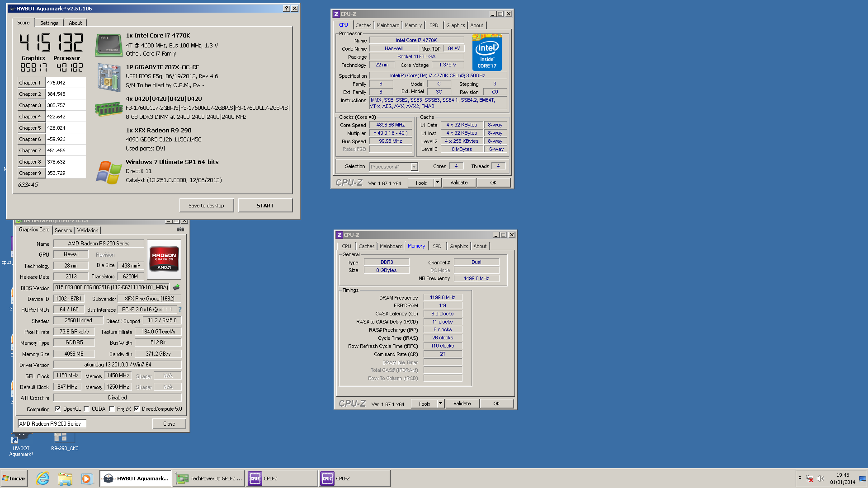
Task: Switch to About tab in Aquamark
Action: coord(75,23)
